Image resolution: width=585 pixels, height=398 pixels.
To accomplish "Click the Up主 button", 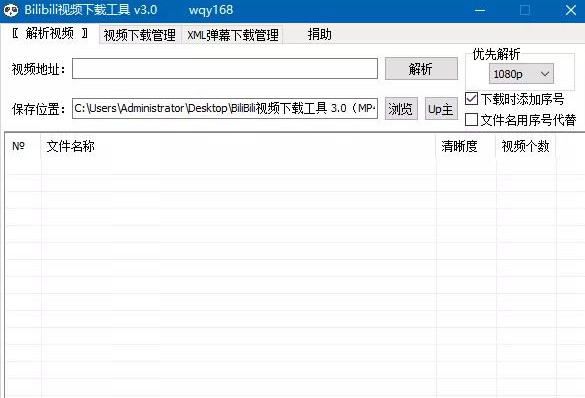I will coord(441,109).
